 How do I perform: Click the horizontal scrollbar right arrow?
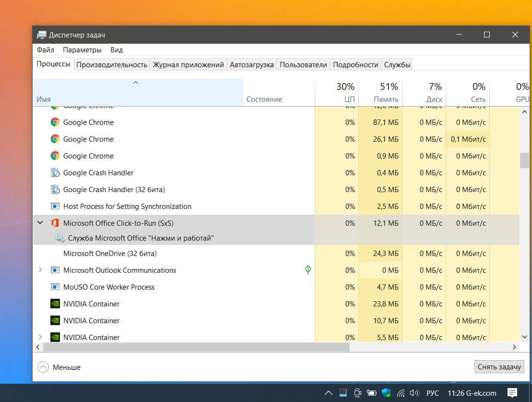[x=514, y=347]
